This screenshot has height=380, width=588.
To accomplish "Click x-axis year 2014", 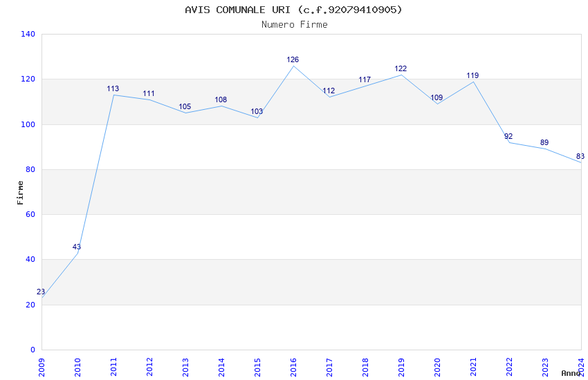I will tap(221, 367).
